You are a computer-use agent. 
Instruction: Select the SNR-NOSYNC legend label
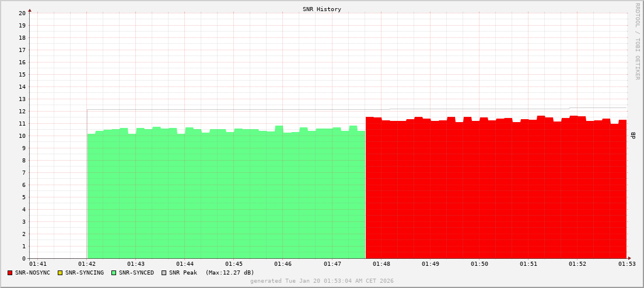point(33,273)
